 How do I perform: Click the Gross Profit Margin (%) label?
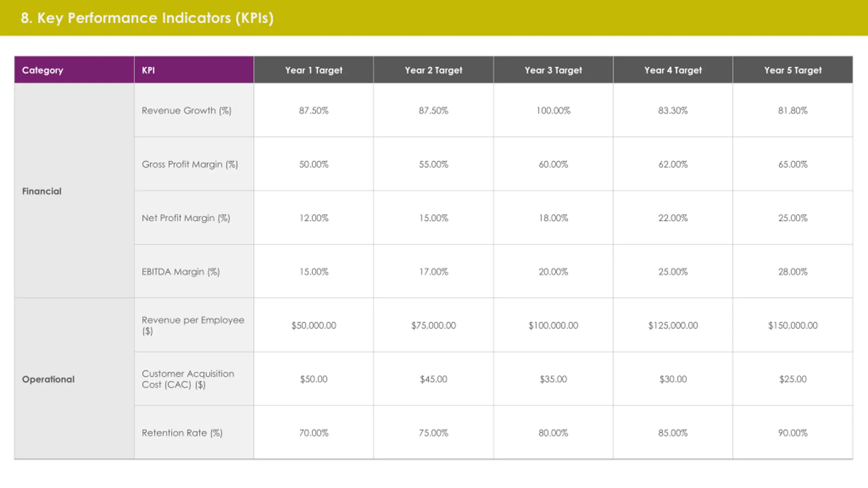(x=190, y=164)
